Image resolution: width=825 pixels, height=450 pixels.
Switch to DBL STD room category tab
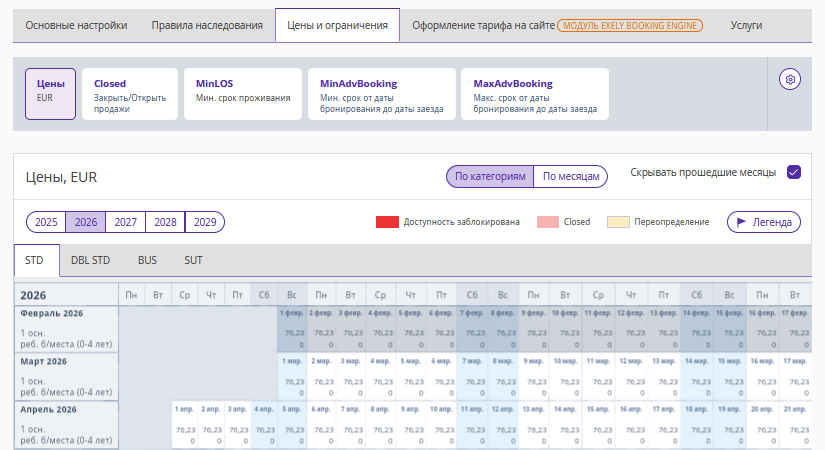tap(90, 260)
